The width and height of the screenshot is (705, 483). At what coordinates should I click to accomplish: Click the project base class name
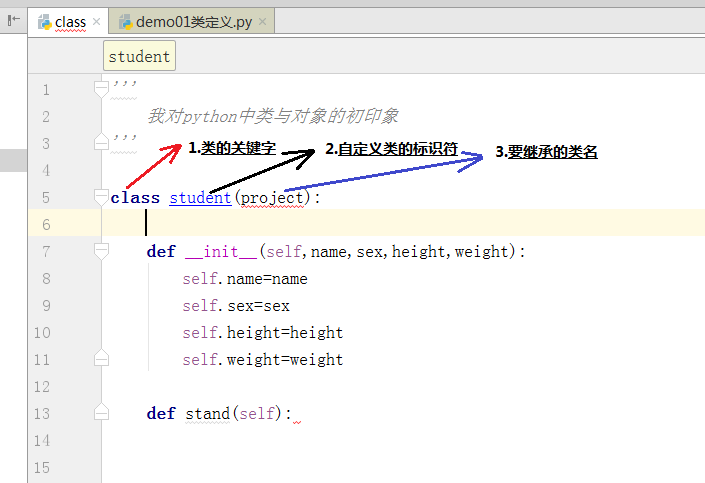point(272,198)
